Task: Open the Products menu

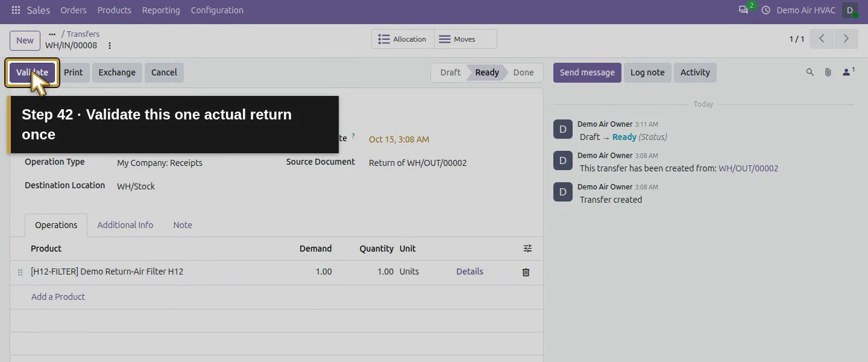Action: tap(115, 10)
